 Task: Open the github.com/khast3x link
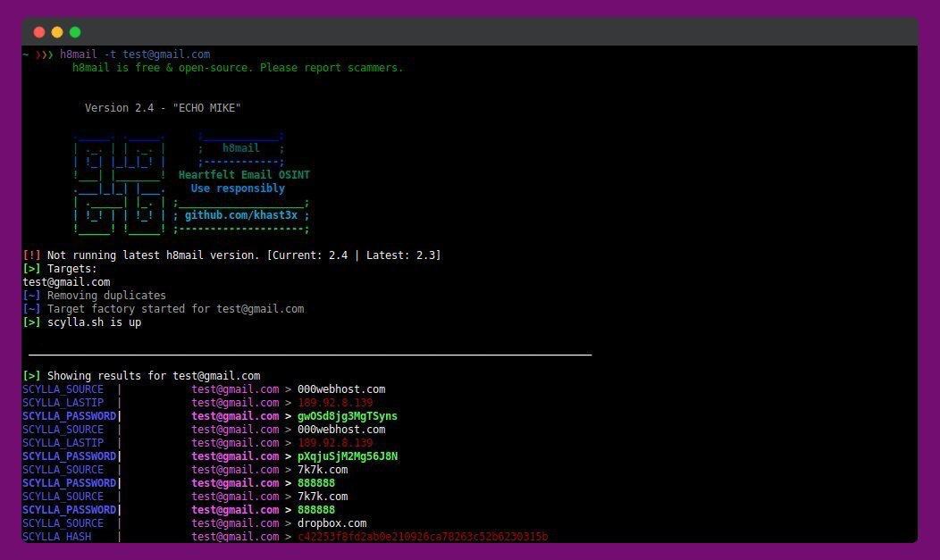[241, 215]
